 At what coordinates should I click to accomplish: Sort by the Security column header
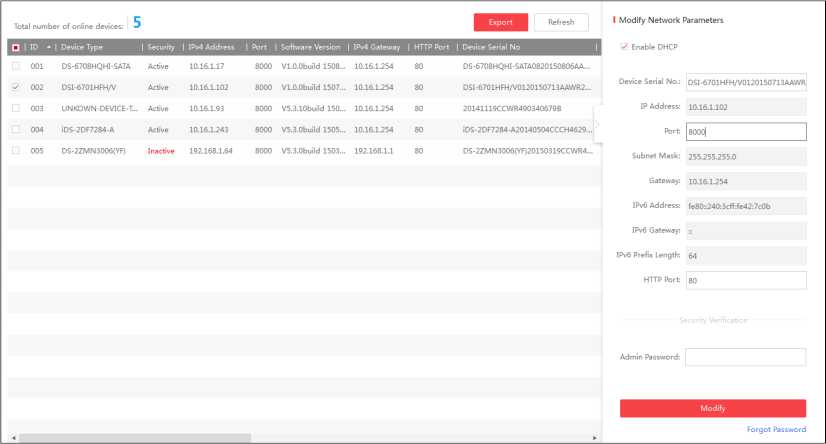[x=161, y=47]
